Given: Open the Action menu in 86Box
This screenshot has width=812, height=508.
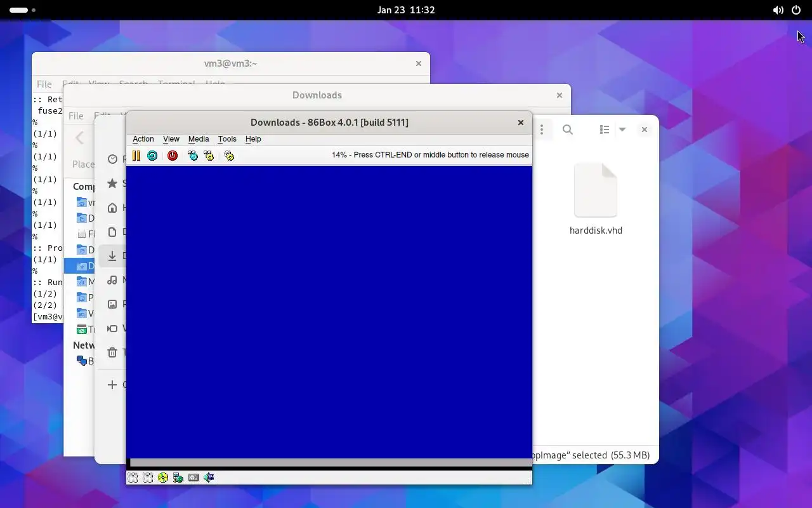Looking at the screenshot, I should 143,139.
